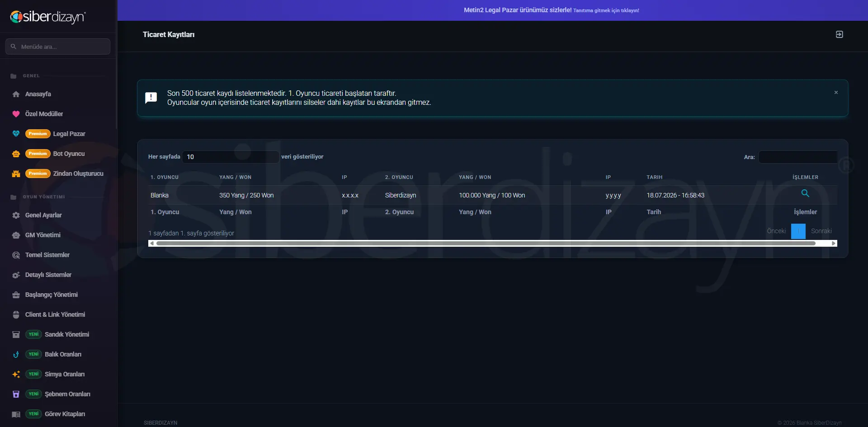This screenshot has width=868, height=427.
Task: Click the GM Yönetimi icon
Action: pyautogui.click(x=16, y=235)
